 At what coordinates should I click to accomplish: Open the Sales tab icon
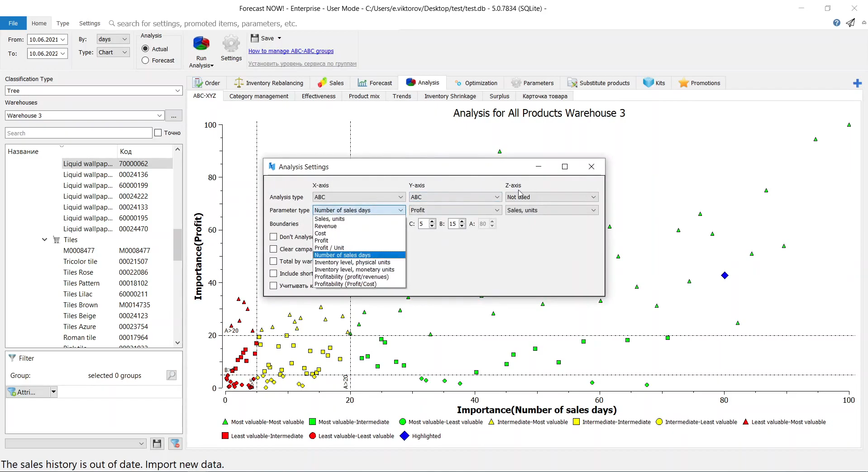(322, 83)
